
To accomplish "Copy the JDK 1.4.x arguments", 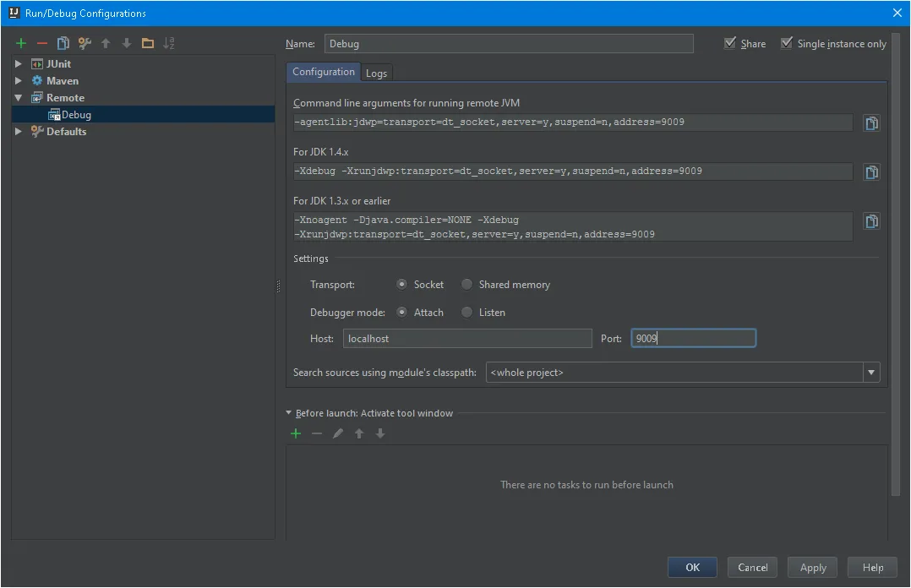I will tap(871, 172).
